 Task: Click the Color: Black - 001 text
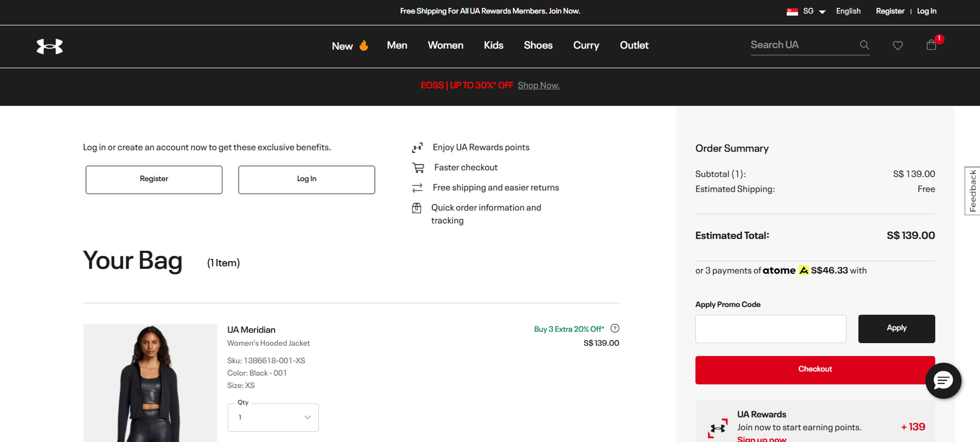coord(257,373)
